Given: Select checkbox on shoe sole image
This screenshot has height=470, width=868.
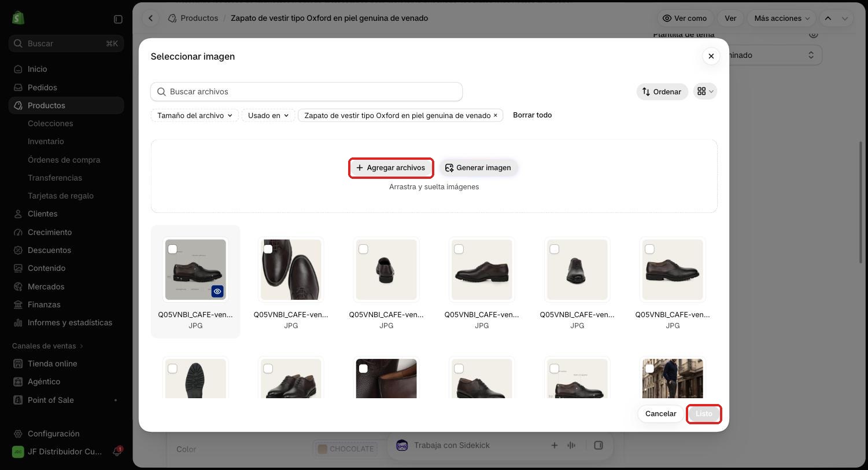Looking at the screenshot, I should [x=172, y=368].
